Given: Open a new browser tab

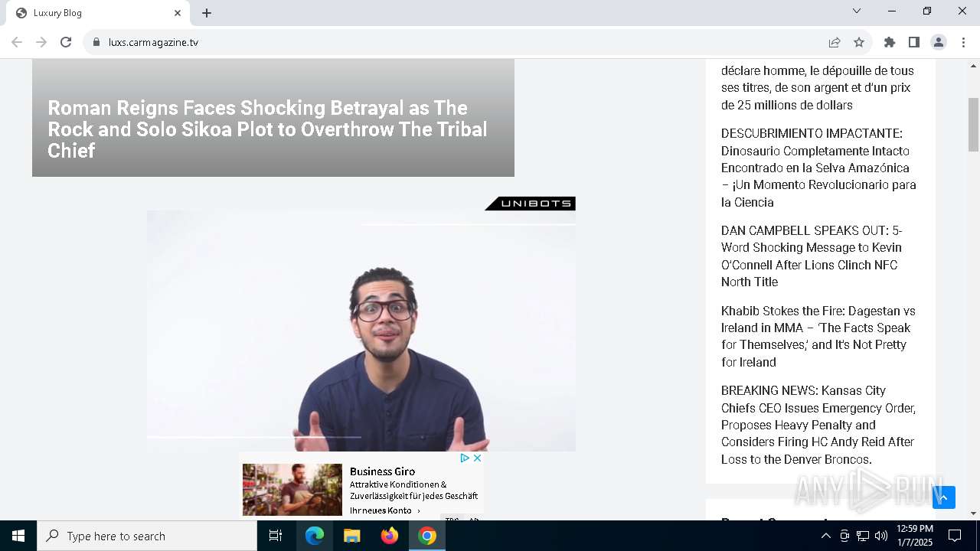Looking at the screenshot, I should (207, 13).
